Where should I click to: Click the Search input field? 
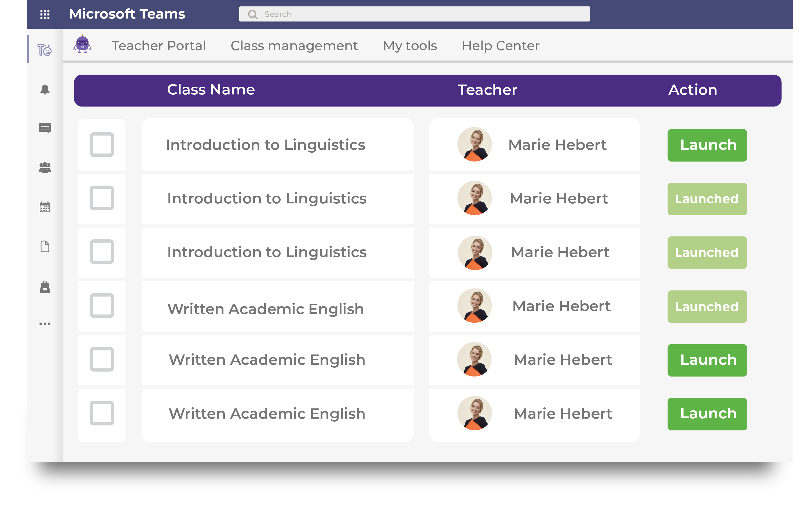click(414, 14)
